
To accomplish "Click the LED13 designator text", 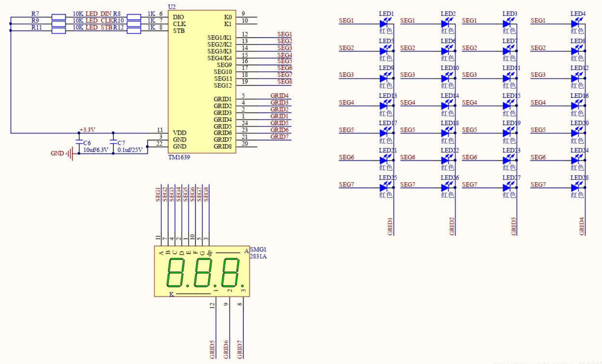I will (x=388, y=96).
